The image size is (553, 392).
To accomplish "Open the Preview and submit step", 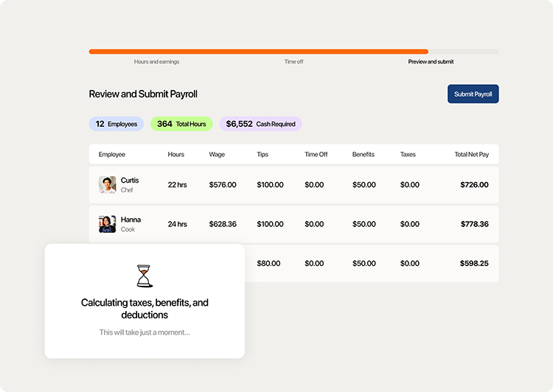I will [x=431, y=62].
